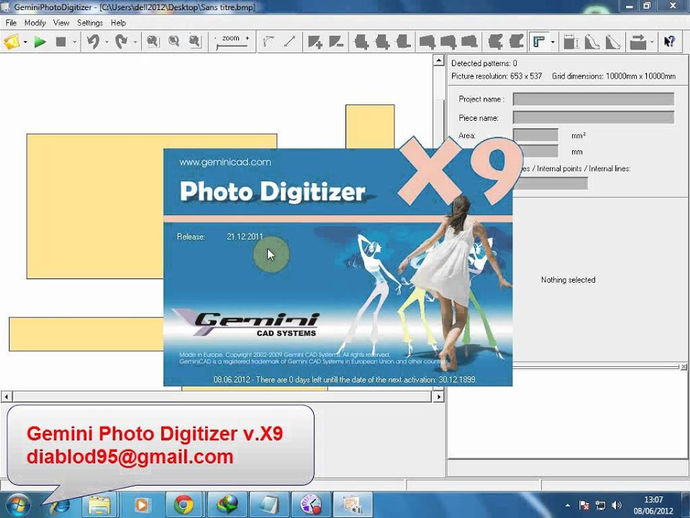The image size is (690, 518).
Task: Click the remove pattern icon with minus sign
Action: pos(336,42)
